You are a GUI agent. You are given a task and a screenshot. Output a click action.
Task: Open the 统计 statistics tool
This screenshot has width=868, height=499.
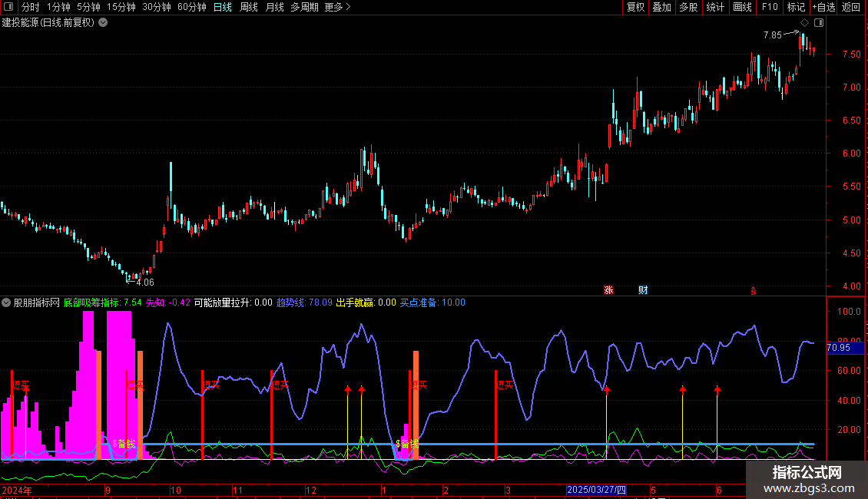tap(715, 7)
